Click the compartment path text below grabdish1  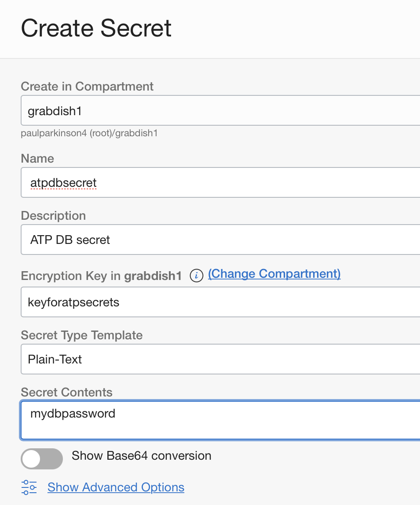[x=89, y=133]
